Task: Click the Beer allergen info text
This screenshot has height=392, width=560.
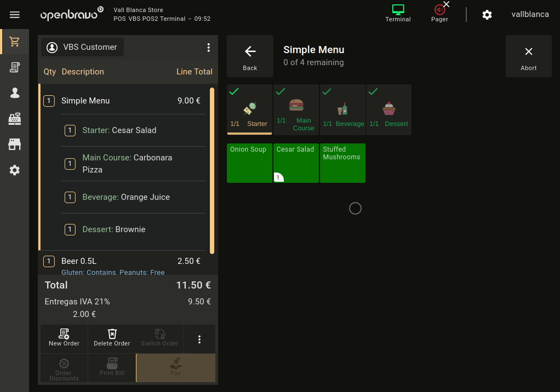Action: (x=113, y=272)
